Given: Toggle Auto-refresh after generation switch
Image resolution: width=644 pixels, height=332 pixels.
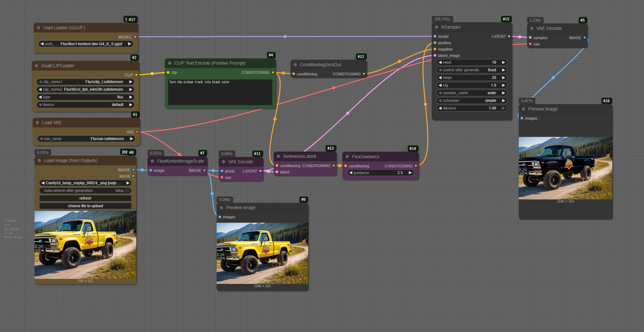Looking at the screenshot, I should tap(127, 191).
